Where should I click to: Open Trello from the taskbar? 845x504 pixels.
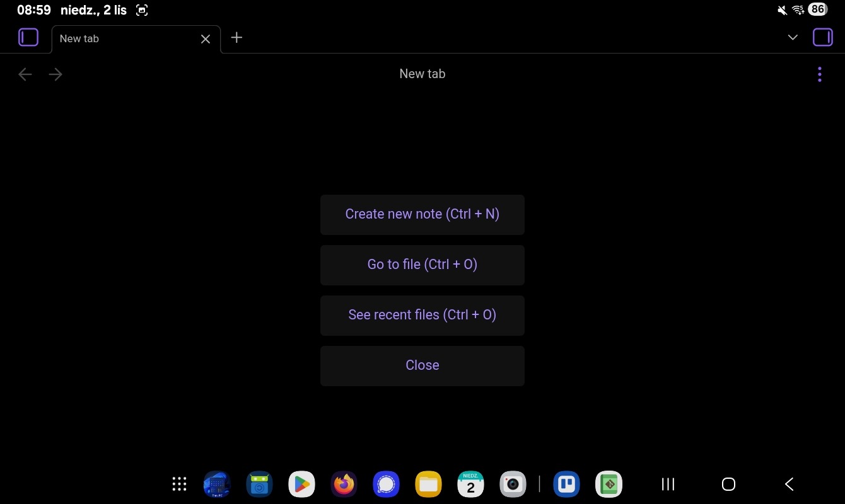(x=566, y=484)
